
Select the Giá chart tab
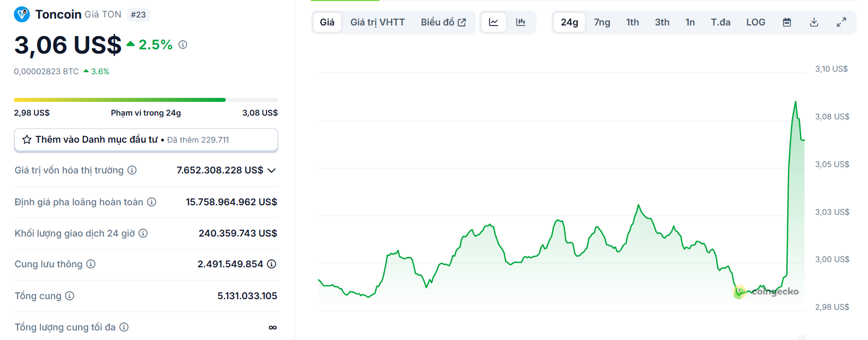coord(327,22)
